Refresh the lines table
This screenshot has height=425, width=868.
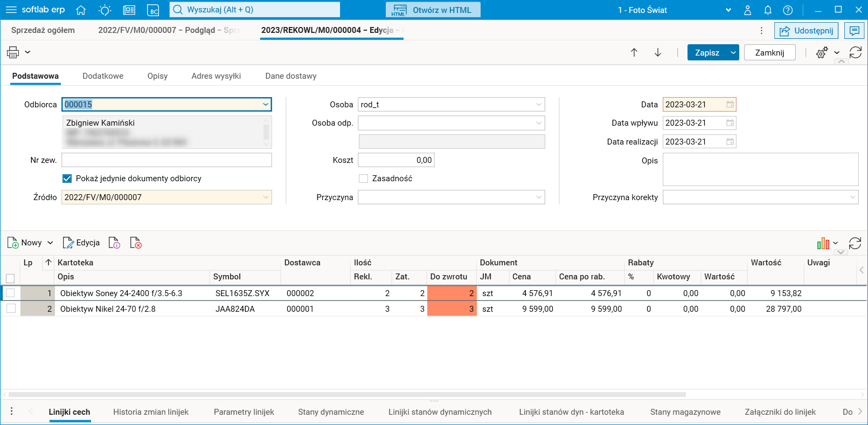[x=855, y=243]
